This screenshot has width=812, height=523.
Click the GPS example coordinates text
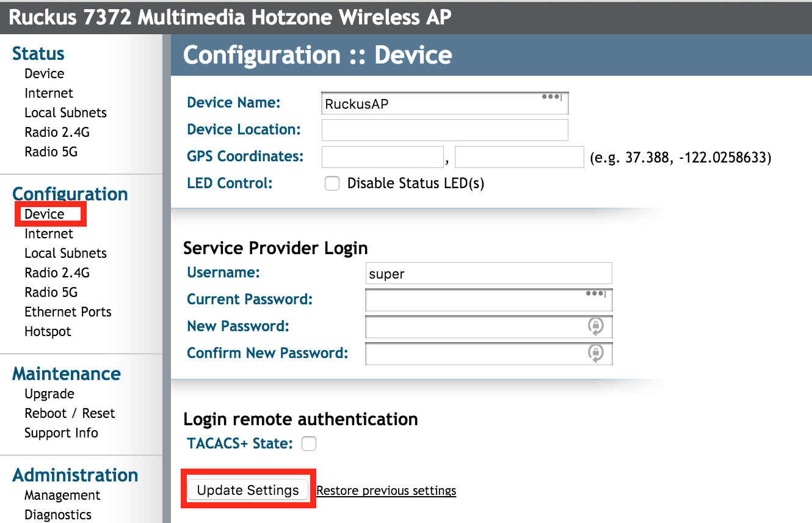point(681,158)
